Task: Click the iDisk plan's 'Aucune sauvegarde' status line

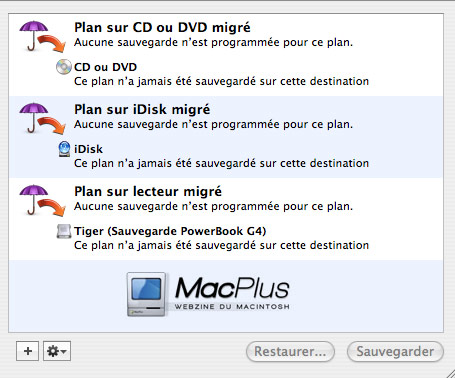Action: (x=213, y=124)
